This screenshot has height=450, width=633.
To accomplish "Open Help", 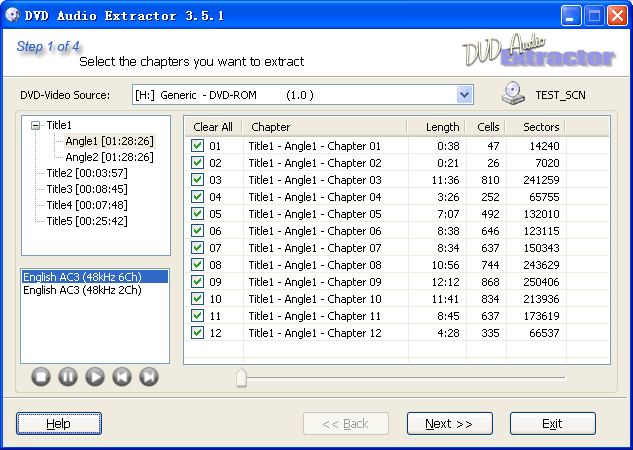I will [x=59, y=423].
